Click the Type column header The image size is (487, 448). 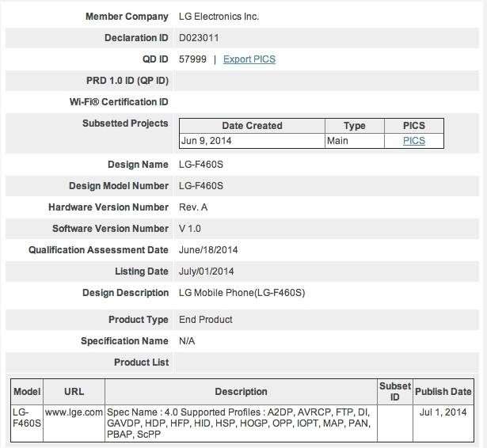click(355, 126)
